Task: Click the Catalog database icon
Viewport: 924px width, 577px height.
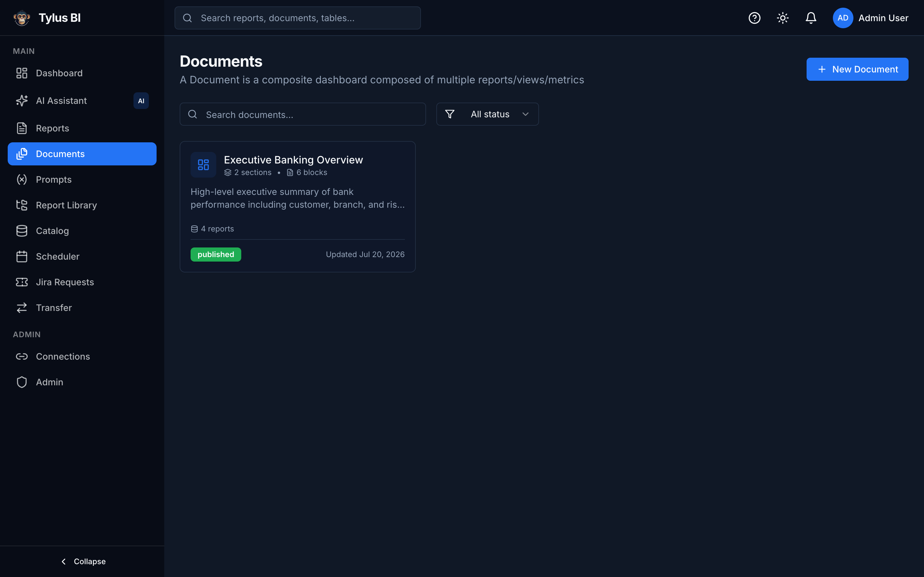Action: click(x=22, y=231)
